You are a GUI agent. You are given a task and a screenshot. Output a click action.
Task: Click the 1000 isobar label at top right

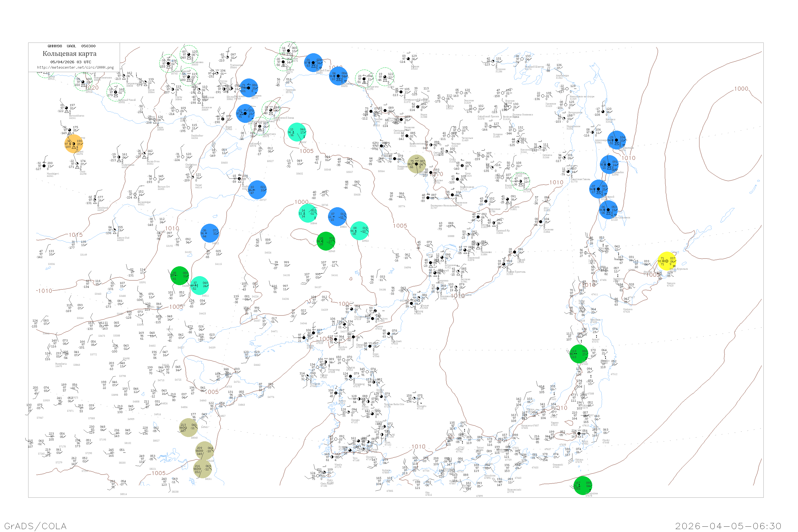point(741,89)
